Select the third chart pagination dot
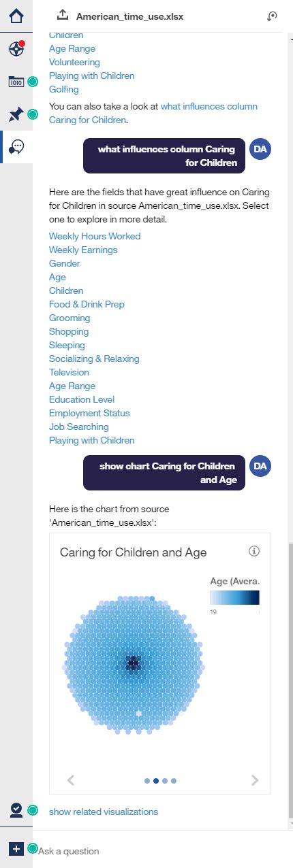Viewport: 293px width, 868px height. (165, 781)
